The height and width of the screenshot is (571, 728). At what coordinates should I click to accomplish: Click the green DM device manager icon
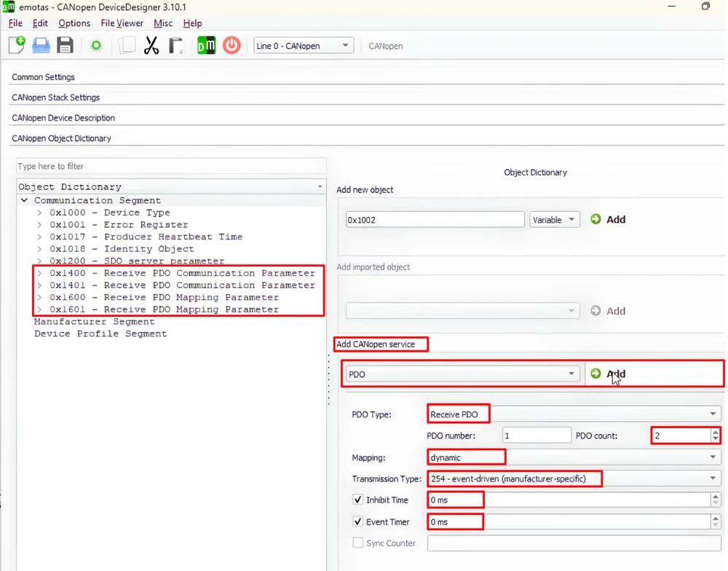(206, 46)
